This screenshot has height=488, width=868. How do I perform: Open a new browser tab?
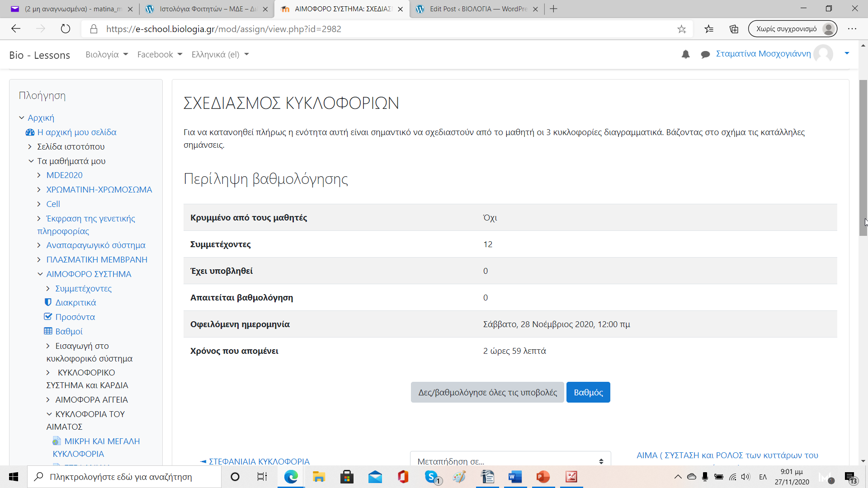tap(553, 9)
